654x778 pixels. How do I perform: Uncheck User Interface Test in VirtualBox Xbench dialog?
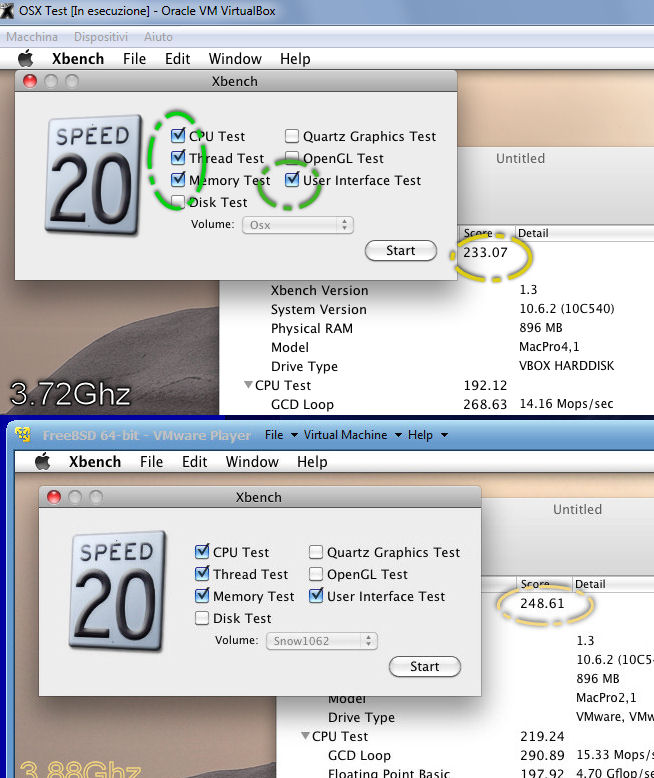point(292,180)
